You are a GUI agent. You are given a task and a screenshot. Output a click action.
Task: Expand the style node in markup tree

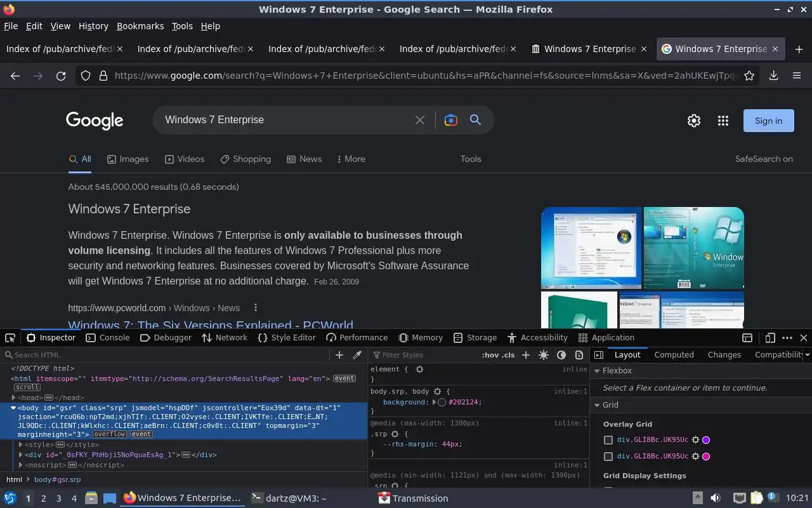pos(21,444)
